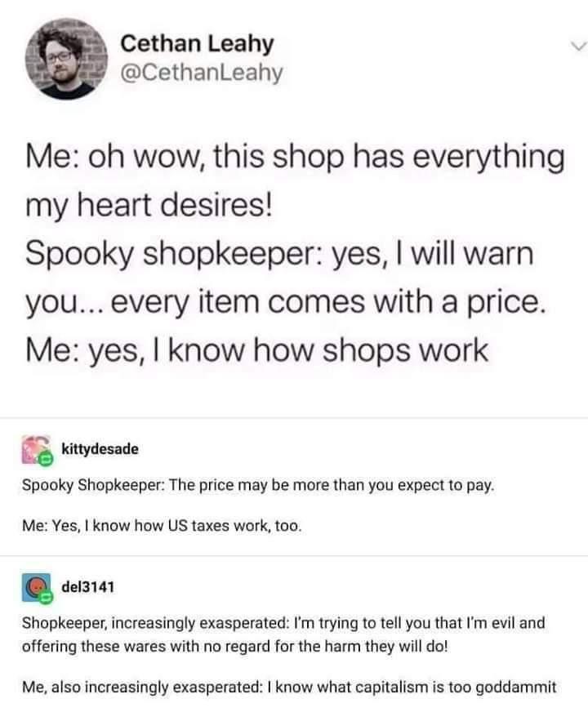The width and height of the screenshot is (588, 712).
Task: Click the green reblog badge on del3141's avatar
Action: point(45,599)
